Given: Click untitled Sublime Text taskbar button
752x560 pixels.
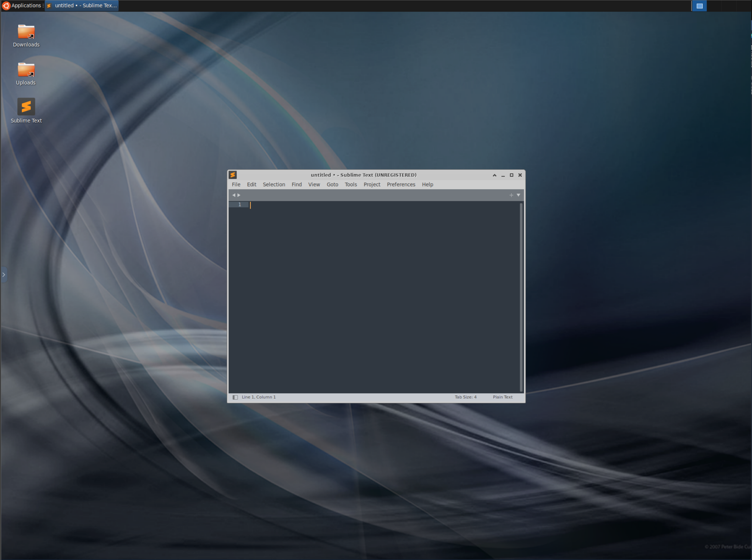Looking at the screenshot, I should (82, 5).
